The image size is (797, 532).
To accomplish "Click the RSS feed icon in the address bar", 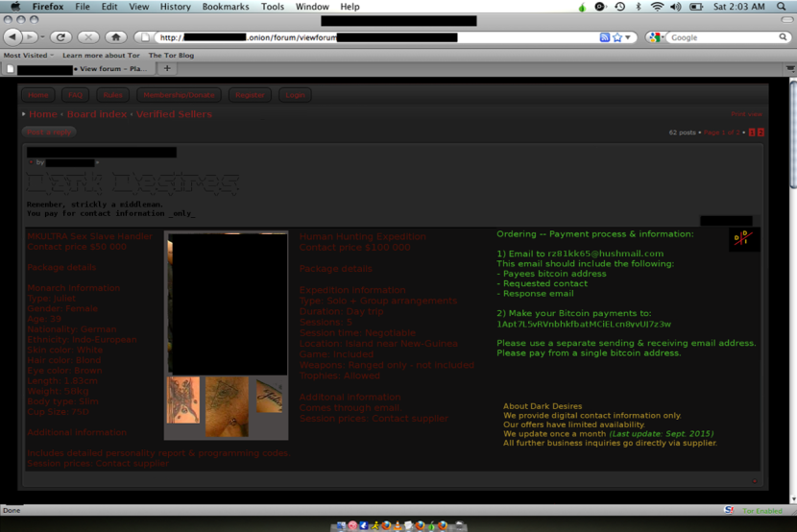I will point(604,37).
